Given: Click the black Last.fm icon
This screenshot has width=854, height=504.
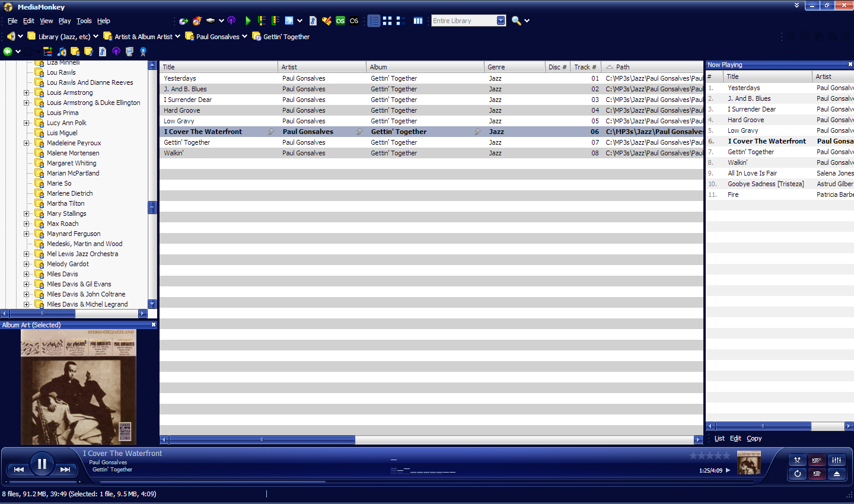Looking at the screenshot, I should tap(354, 21).
